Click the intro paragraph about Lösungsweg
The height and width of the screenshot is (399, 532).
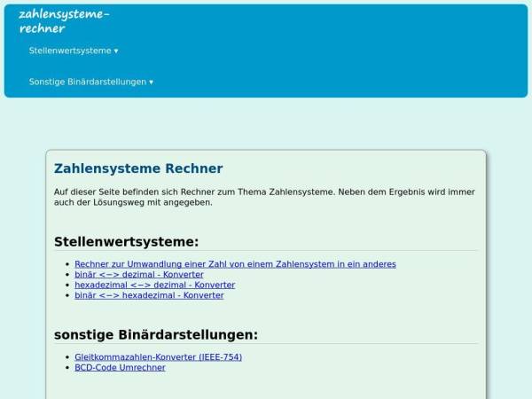264,197
